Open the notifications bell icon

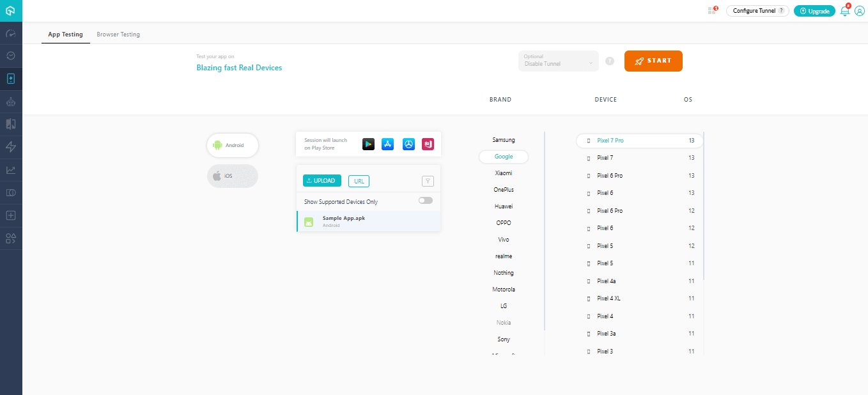pyautogui.click(x=845, y=10)
